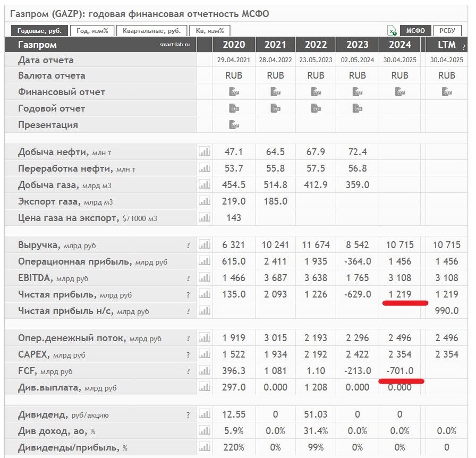Show chart for Див.выплата row
This screenshot has width=476, height=458.
205,387
